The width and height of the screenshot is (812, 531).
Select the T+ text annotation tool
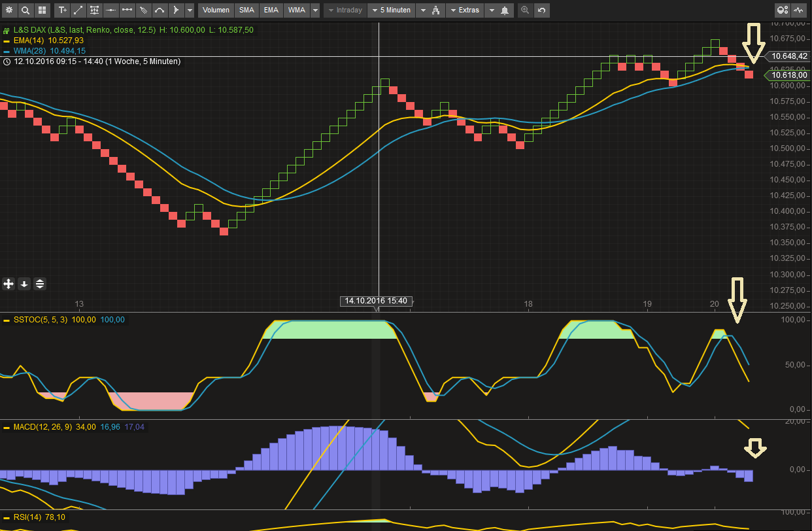[62, 10]
